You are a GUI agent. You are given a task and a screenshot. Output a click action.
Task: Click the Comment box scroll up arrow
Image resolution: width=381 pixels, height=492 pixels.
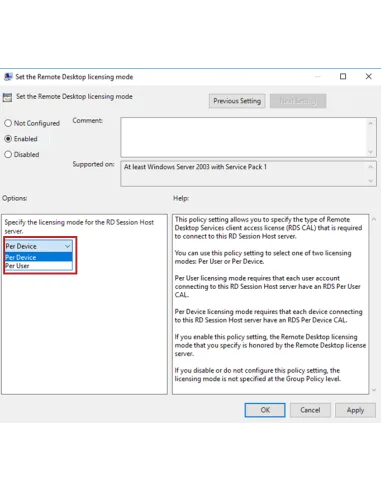point(371,123)
